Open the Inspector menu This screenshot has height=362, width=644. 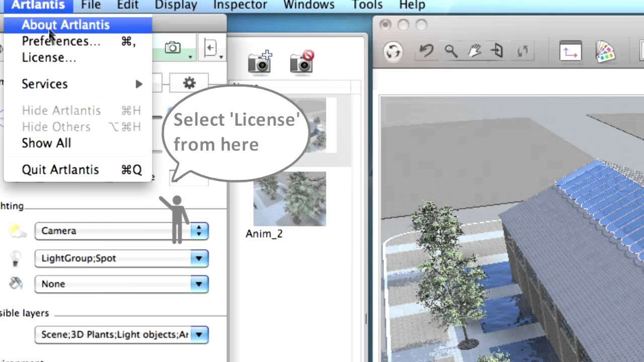[x=240, y=6]
